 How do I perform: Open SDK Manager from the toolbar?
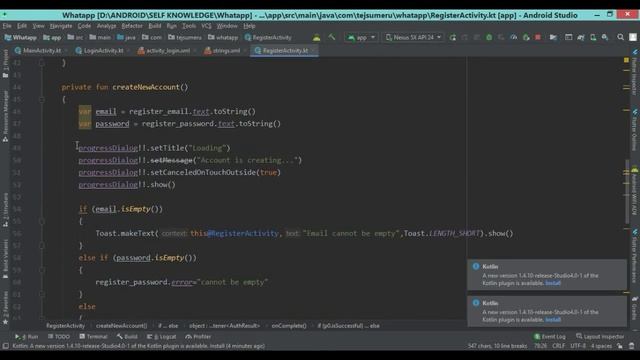click(605, 38)
